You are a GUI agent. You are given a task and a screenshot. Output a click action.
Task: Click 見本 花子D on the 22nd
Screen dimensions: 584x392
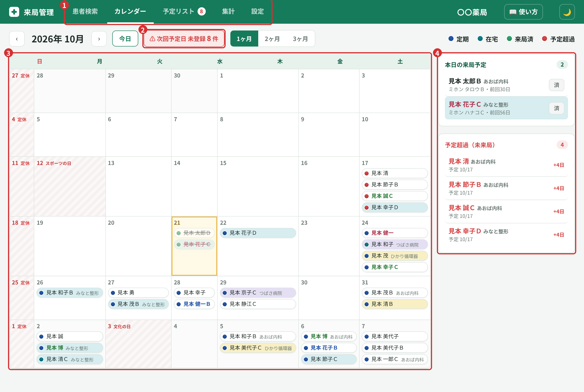click(x=258, y=233)
